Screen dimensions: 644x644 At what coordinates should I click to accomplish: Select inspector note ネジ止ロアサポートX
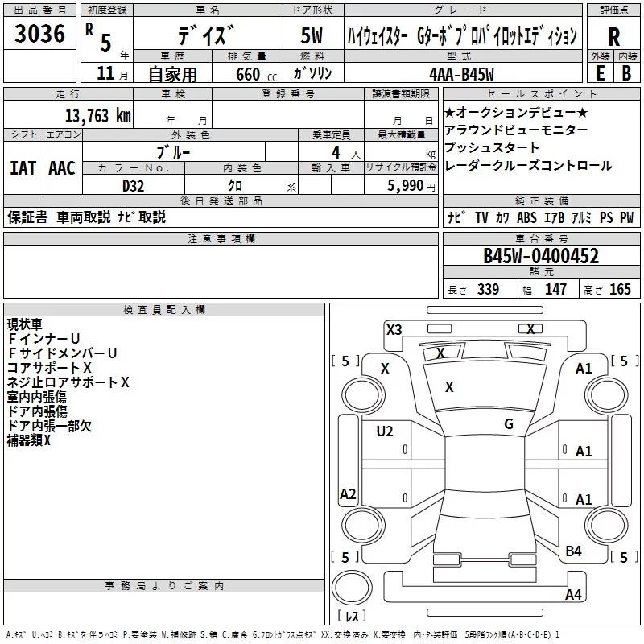pyautogui.click(x=68, y=382)
